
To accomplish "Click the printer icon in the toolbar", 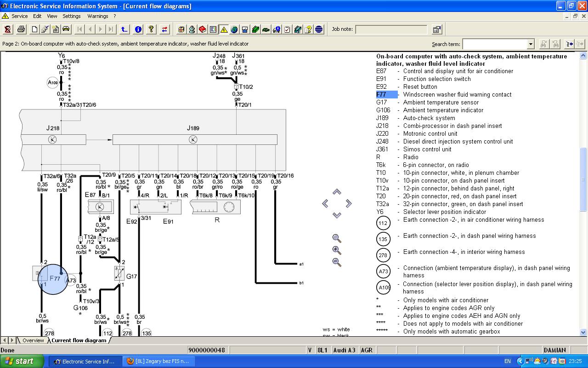I will (x=21, y=29).
